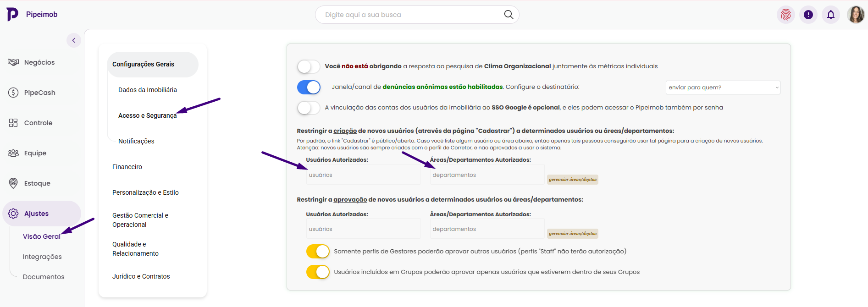Viewport: 868px width, 307px height.
Task: Open the notifications bell
Action: point(830,15)
